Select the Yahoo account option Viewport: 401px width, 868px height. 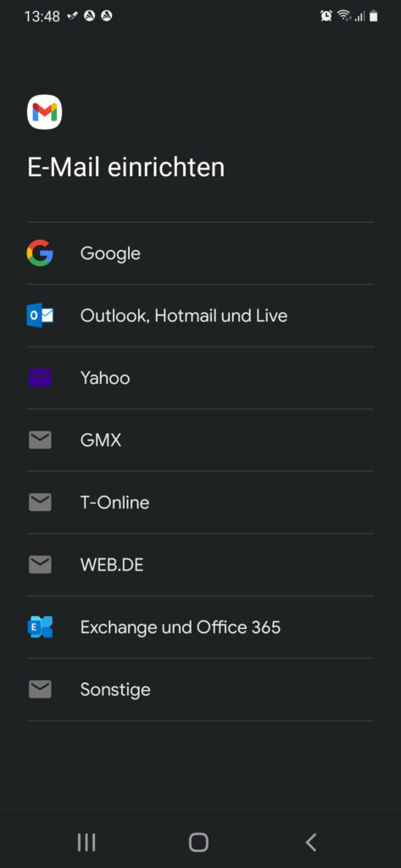pyautogui.click(x=200, y=378)
